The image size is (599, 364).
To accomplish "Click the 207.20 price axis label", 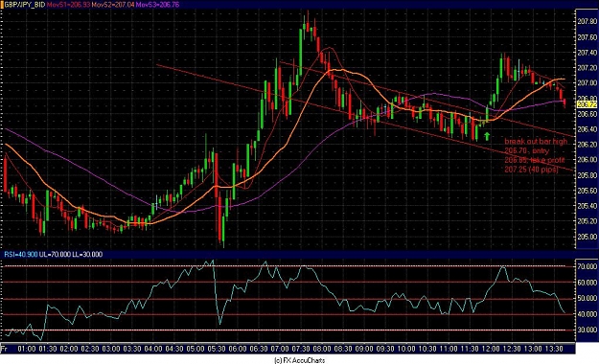I will [x=587, y=68].
